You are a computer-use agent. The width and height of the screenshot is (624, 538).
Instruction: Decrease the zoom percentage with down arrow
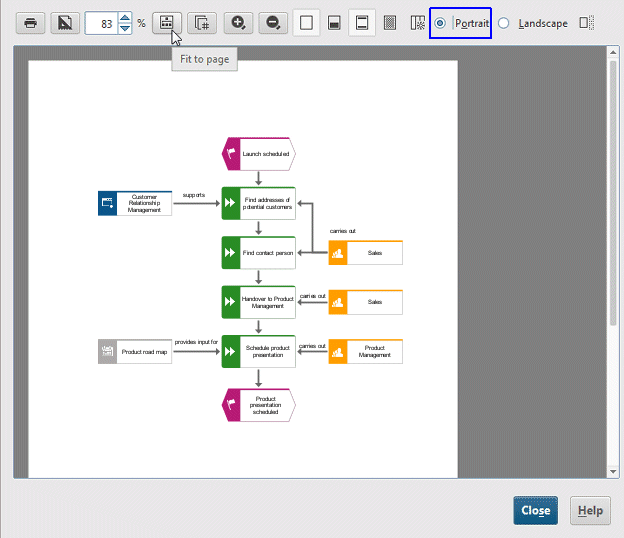pyautogui.click(x=125, y=29)
